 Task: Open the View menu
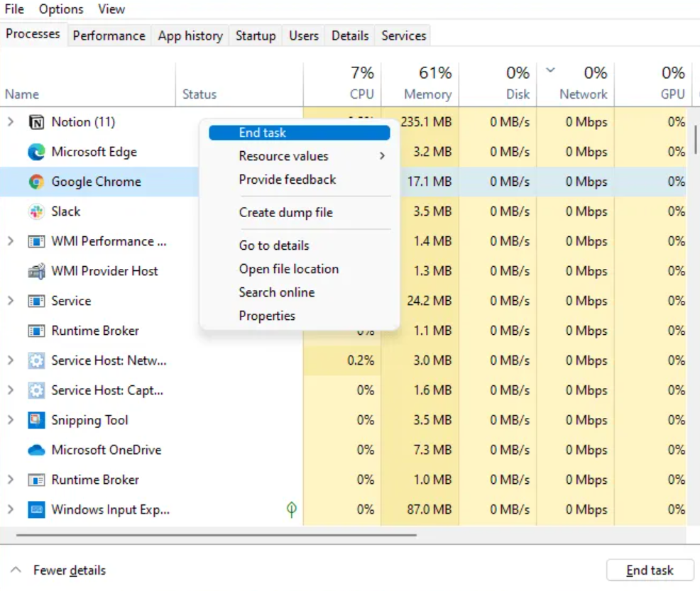pos(111,9)
